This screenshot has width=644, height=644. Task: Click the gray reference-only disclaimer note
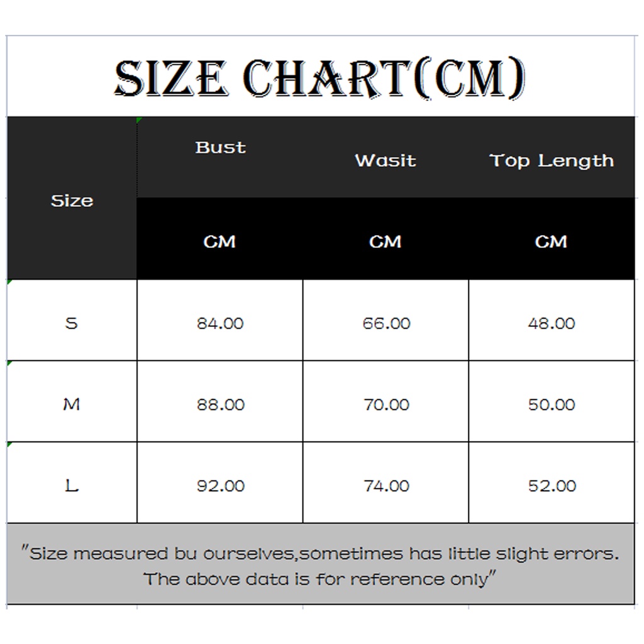pos(320,565)
